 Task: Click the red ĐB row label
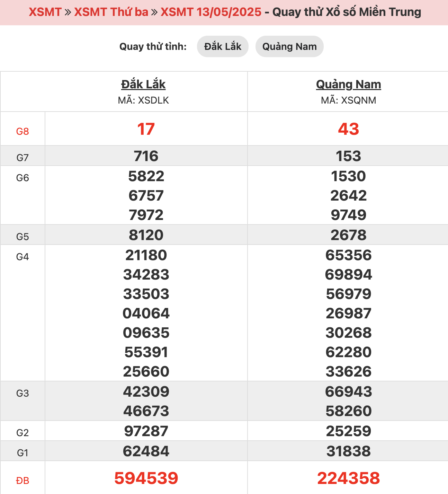(23, 480)
